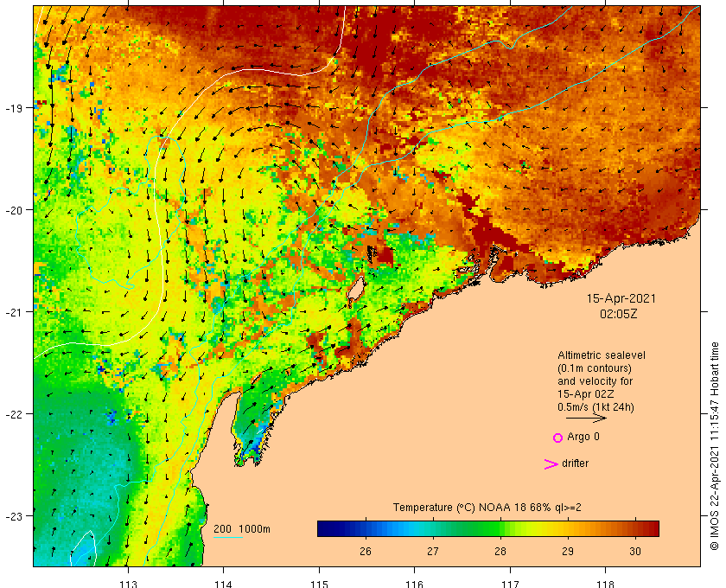Screen dimensions: 726x588
Task: Click longitude axis label 118
Action: click(x=606, y=584)
